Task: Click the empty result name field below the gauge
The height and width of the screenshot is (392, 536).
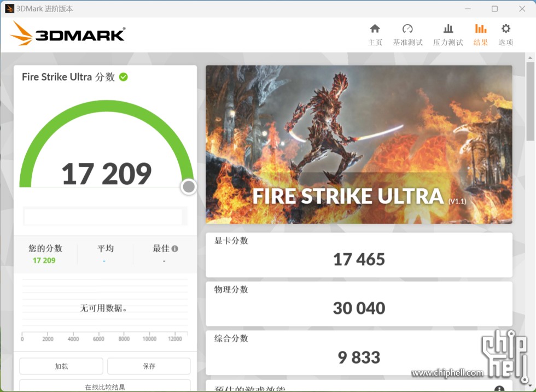Action: point(105,216)
